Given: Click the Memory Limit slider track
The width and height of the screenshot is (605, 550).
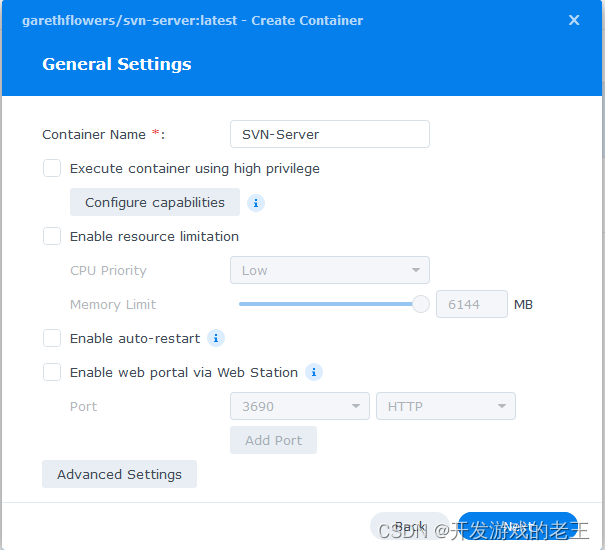Looking at the screenshot, I should click(x=326, y=304).
